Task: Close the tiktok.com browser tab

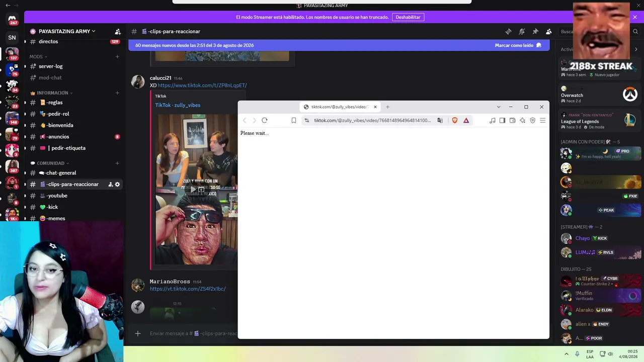Action: tap(375, 107)
